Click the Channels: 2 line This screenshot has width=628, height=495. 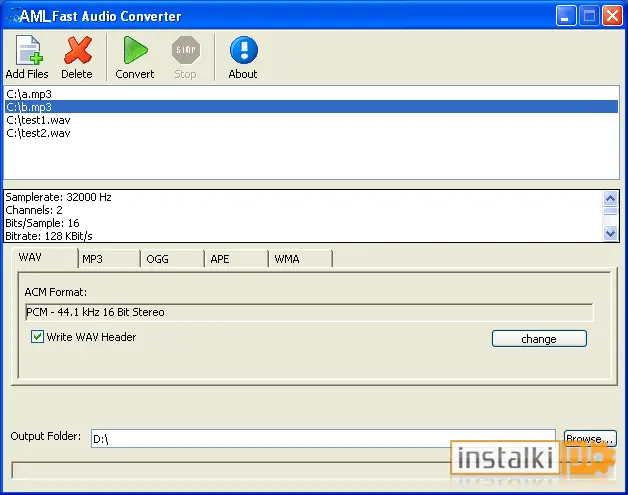[34, 210]
